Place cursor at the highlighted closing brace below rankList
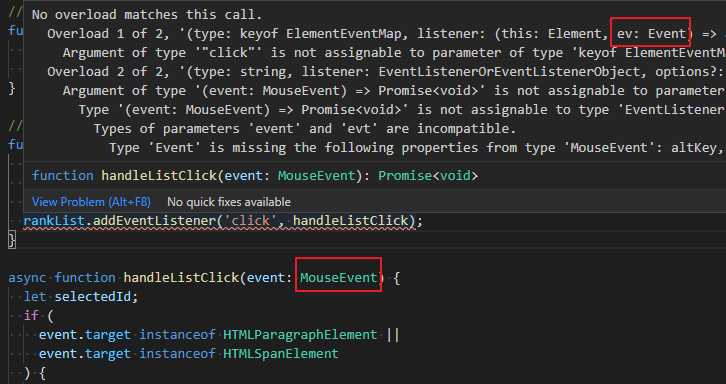The height and width of the screenshot is (384, 726). pos(12,240)
